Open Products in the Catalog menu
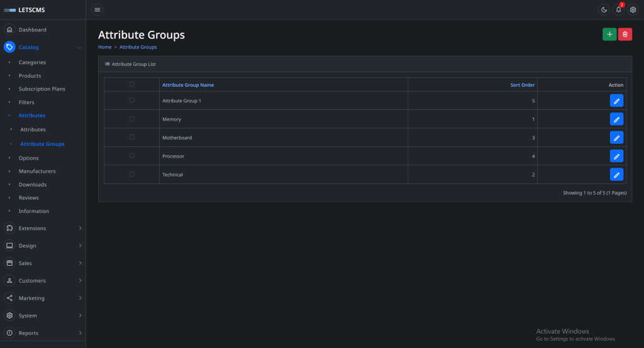Screen dimensions: 644x348 tap(30, 76)
